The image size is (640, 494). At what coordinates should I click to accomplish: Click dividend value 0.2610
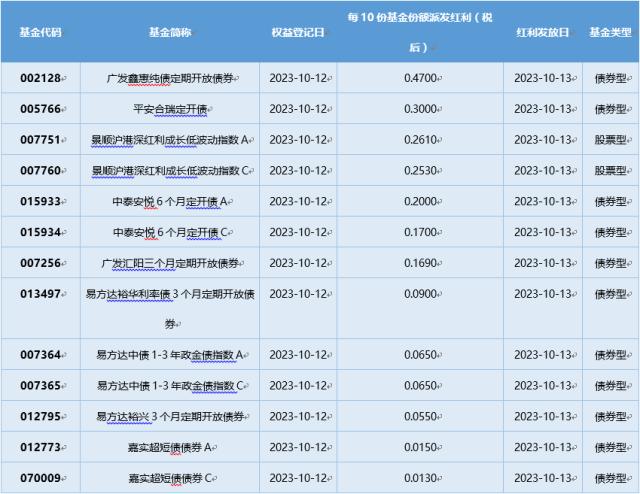[420, 140]
